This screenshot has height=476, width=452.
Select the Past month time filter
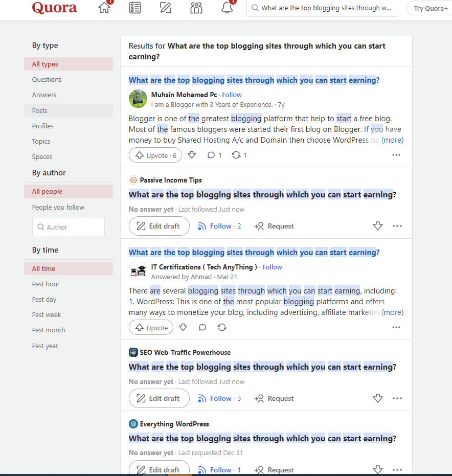(69, 330)
